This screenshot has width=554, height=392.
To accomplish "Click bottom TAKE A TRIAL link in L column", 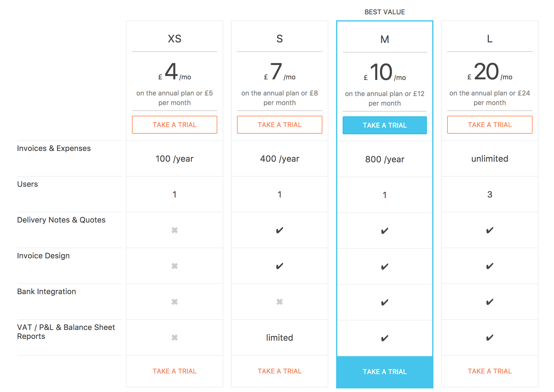I will 490,371.
